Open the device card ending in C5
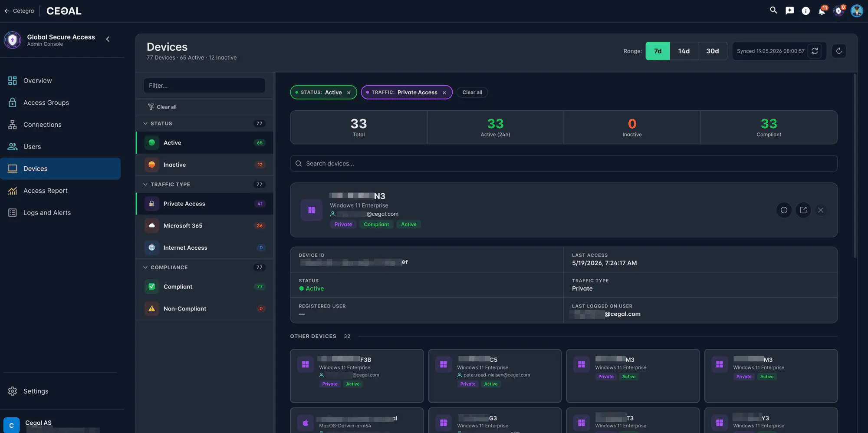 click(495, 376)
